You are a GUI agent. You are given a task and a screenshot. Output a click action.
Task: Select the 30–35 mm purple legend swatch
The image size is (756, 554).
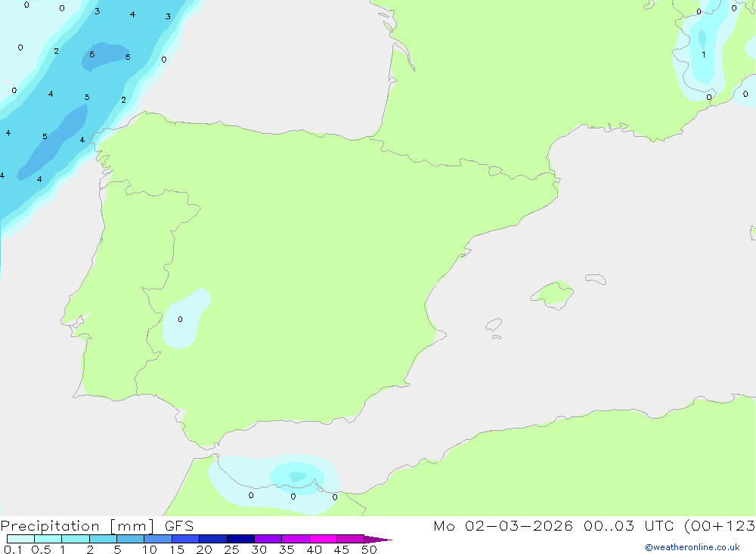pos(268,539)
